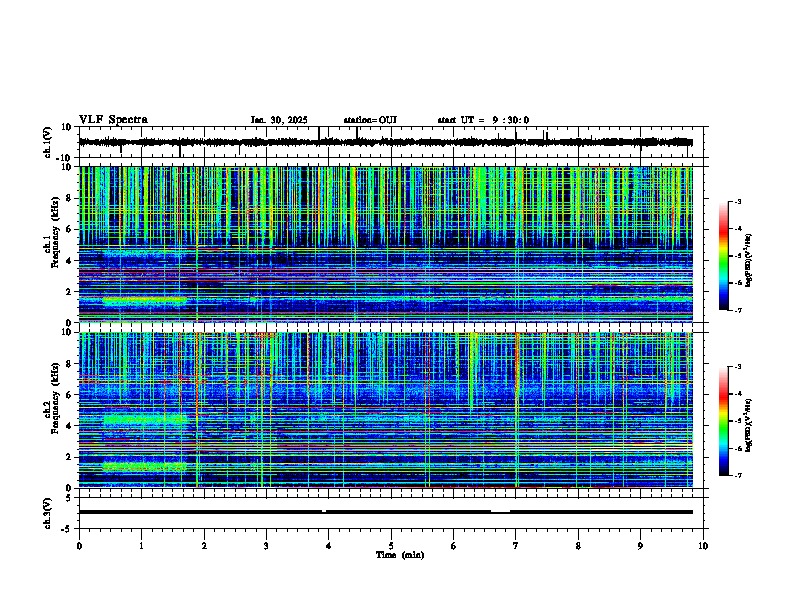The height and width of the screenshot is (612, 792).
Task: Click the "ch.1(V)" waveform axis label
Action: [48, 142]
